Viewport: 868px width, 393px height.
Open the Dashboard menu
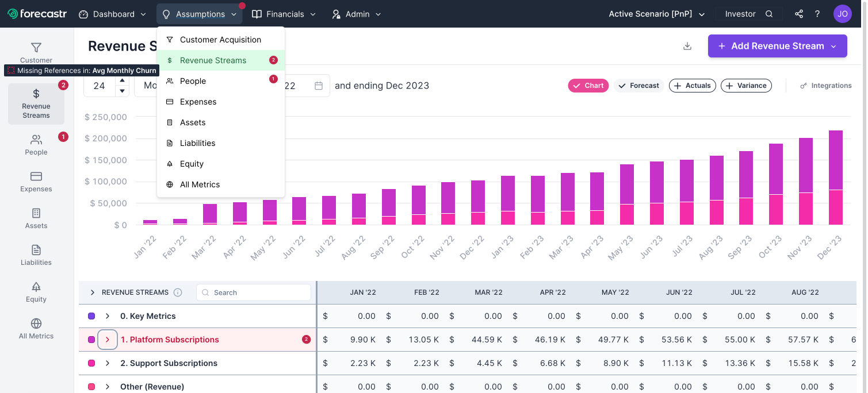pos(112,14)
